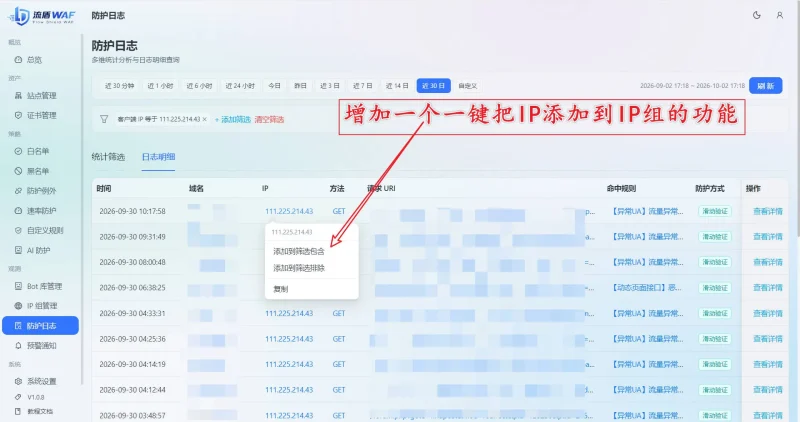The width and height of the screenshot is (800, 422).
Task: Click 防护日志 breadcrumb in top bar
Action: tap(108, 15)
